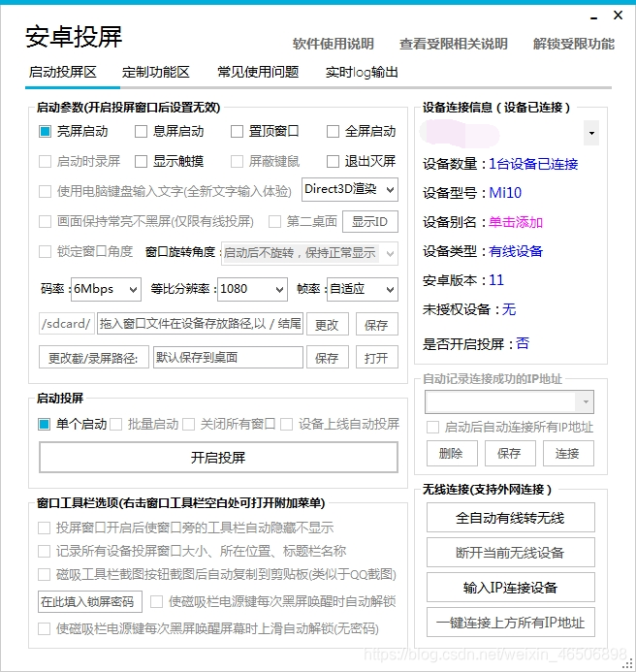Uncheck the 单个启动 checkbox
The image size is (636, 672).
click(x=45, y=425)
